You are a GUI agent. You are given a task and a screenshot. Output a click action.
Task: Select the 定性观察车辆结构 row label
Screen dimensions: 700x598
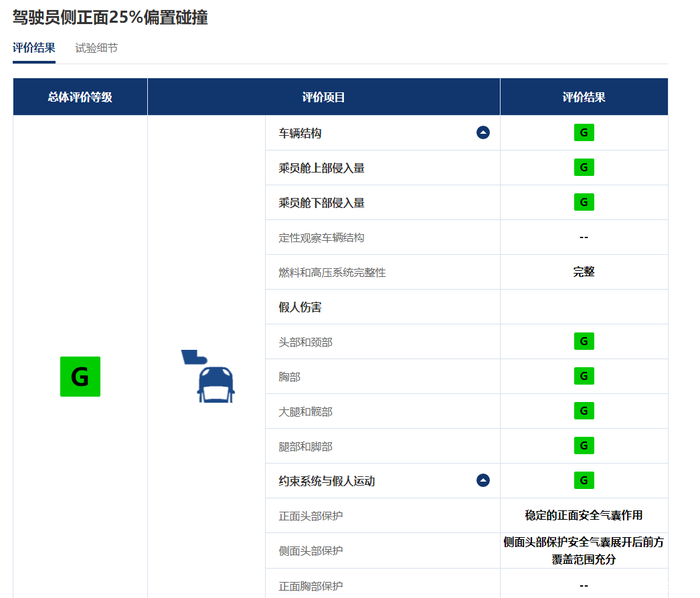tap(321, 237)
